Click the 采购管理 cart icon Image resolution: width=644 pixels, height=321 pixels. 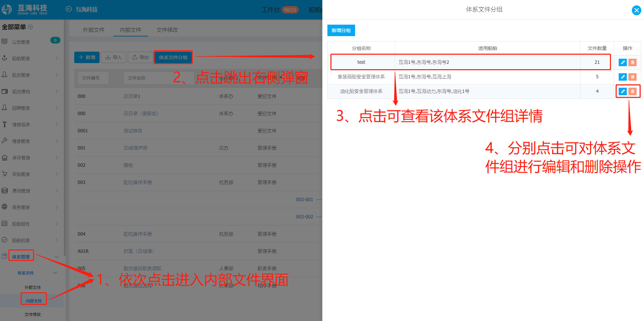click(x=4, y=174)
